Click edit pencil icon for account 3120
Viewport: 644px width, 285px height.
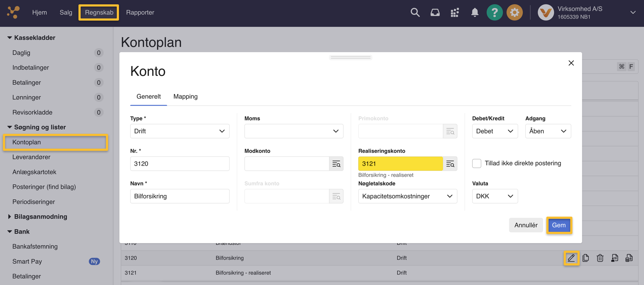(571, 258)
